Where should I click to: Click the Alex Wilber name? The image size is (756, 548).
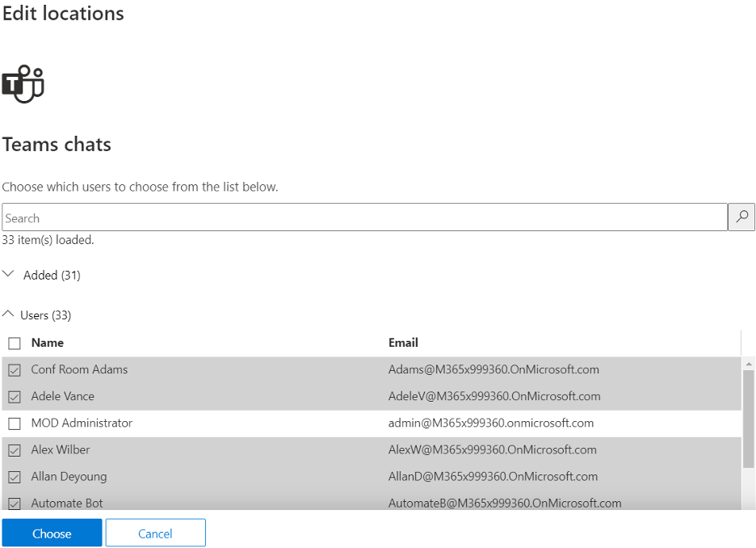[x=61, y=449]
